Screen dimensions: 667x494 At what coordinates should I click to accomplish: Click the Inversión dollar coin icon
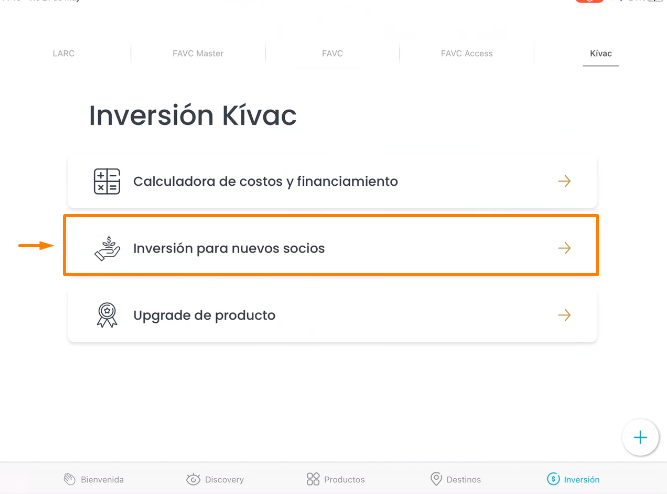coord(553,479)
